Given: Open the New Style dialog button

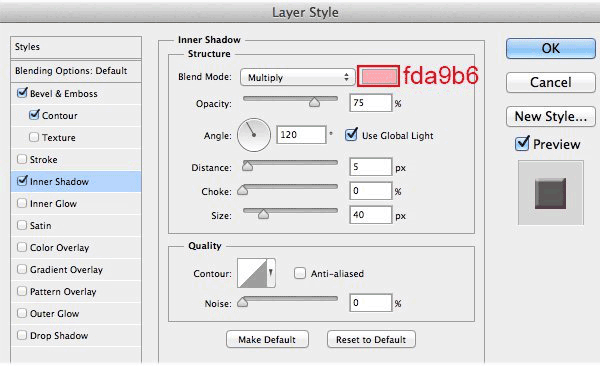Looking at the screenshot, I should [551, 116].
